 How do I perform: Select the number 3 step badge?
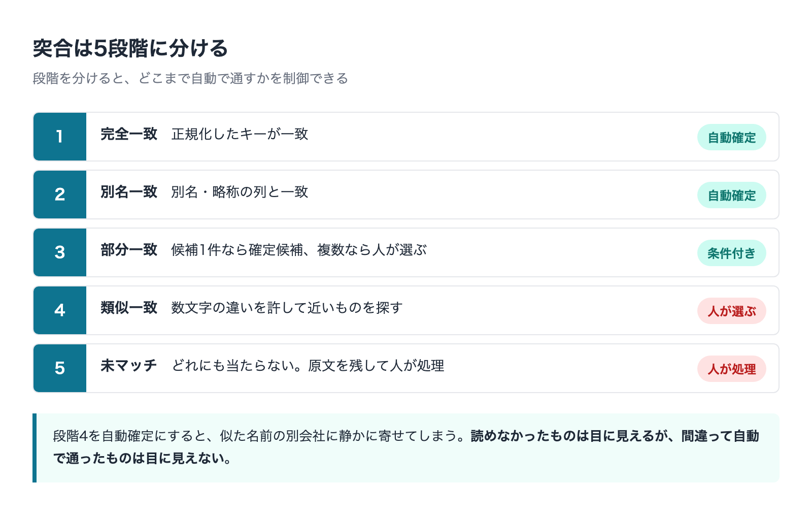pyautogui.click(x=60, y=252)
